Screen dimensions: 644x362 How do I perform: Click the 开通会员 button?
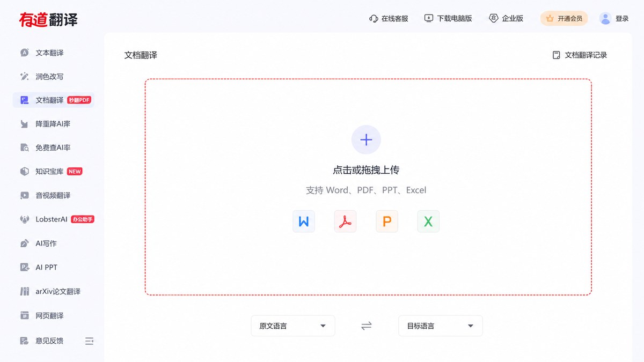564,18
